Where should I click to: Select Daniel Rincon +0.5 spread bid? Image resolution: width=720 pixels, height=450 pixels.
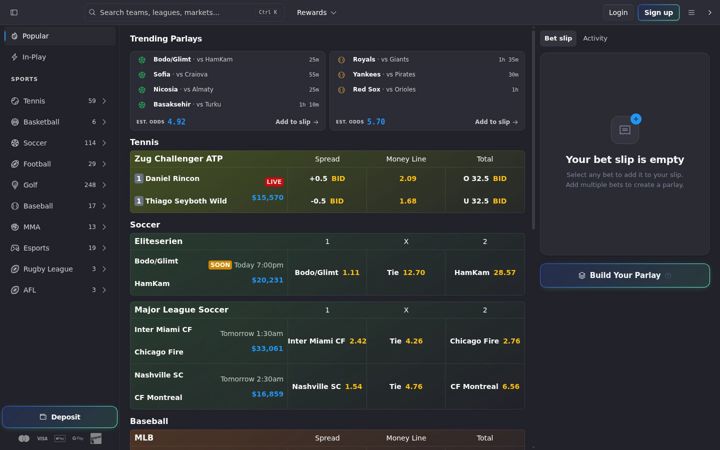(x=327, y=179)
